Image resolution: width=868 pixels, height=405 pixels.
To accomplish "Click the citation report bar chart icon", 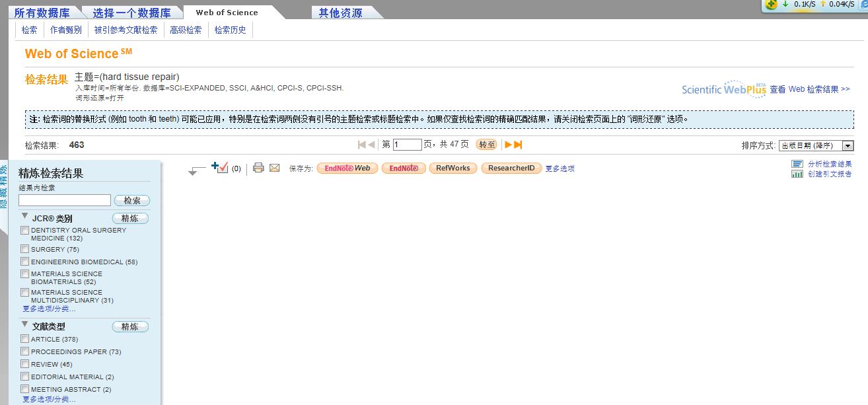I will tap(797, 174).
